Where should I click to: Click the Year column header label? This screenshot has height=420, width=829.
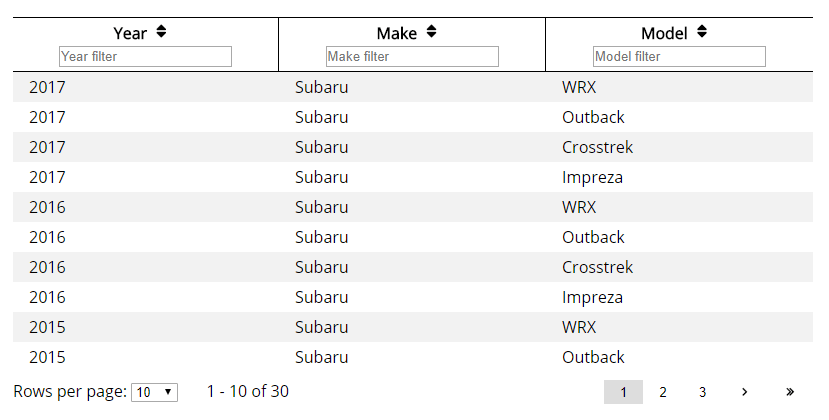tap(130, 33)
